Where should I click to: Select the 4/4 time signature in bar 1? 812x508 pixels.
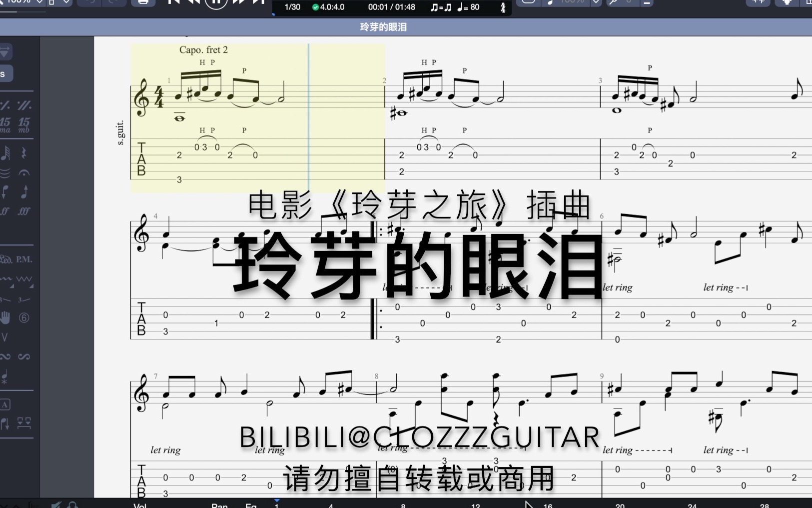pos(159,96)
